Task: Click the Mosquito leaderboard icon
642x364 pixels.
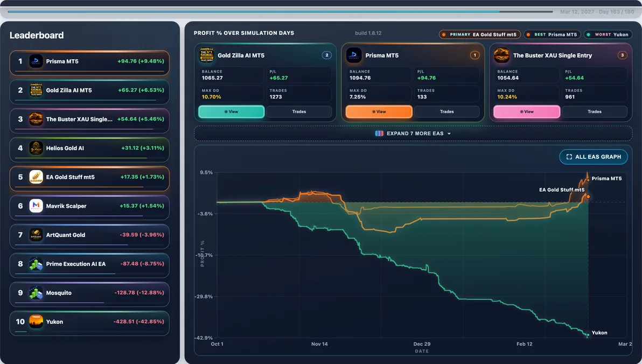Action: pos(36,293)
